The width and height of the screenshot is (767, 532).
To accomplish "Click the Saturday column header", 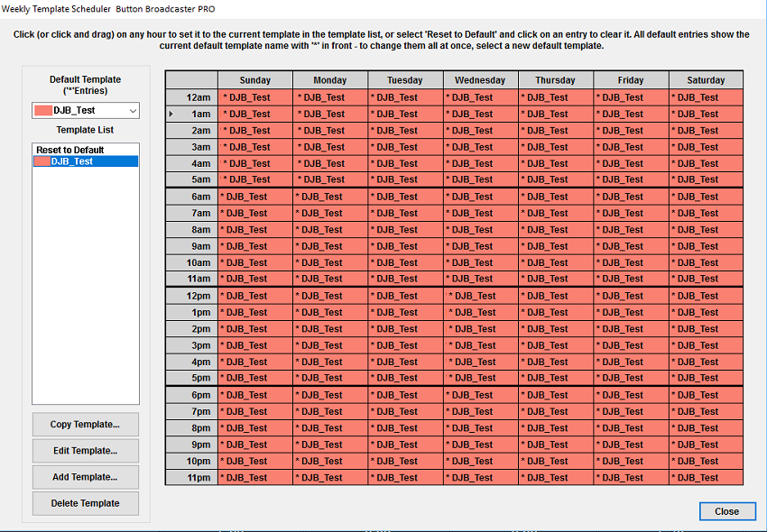I will point(706,80).
